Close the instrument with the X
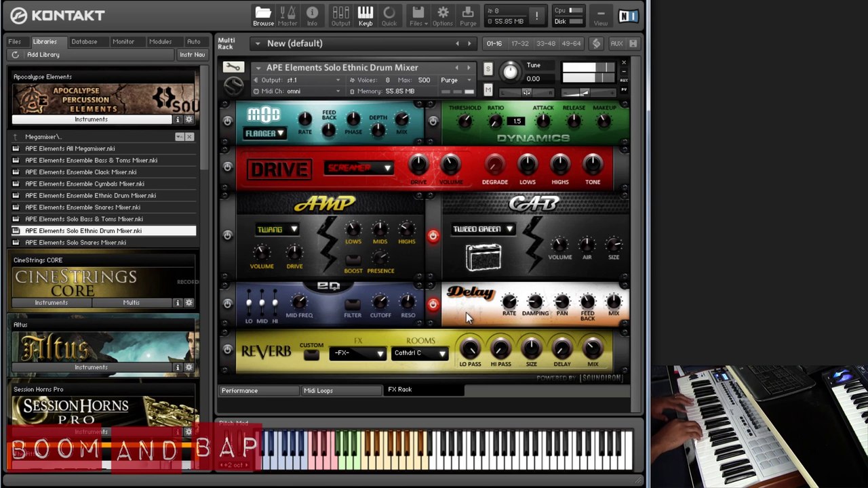The image size is (868, 488). pos(624,63)
